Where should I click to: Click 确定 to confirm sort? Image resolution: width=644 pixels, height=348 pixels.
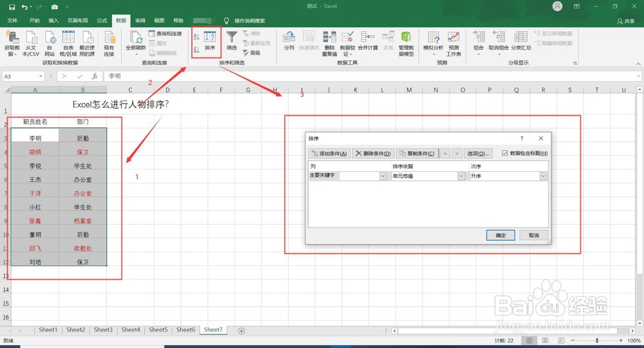coord(500,235)
